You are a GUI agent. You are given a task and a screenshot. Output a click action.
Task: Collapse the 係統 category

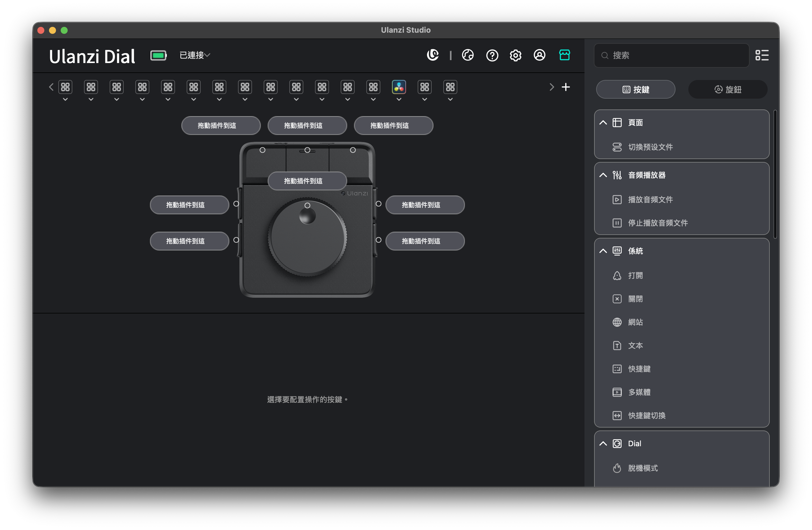point(603,251)
